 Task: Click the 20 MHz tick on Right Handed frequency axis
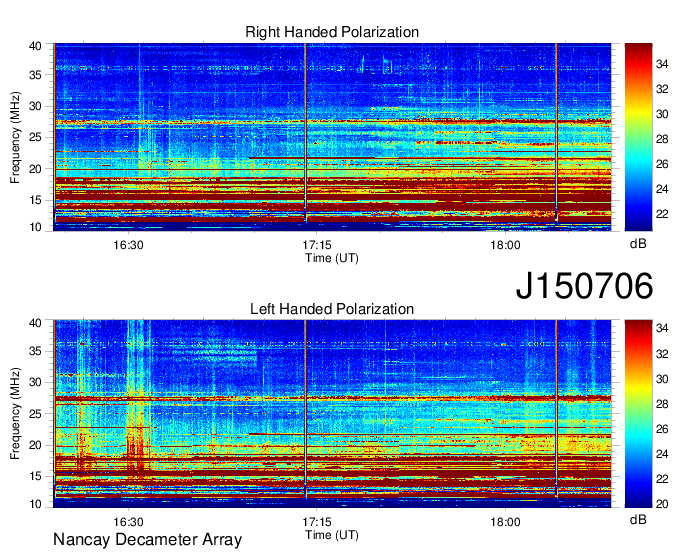tap(35, 169)
